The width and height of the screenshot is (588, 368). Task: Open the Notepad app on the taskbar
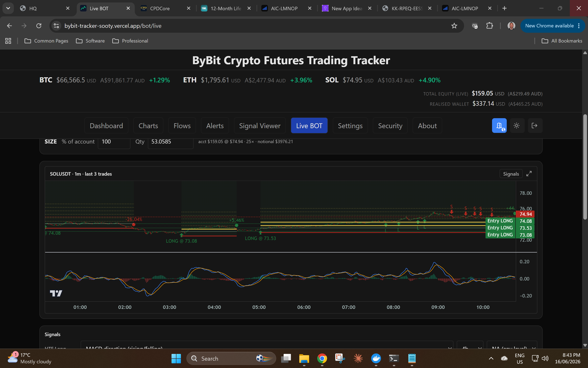point(412,359)
